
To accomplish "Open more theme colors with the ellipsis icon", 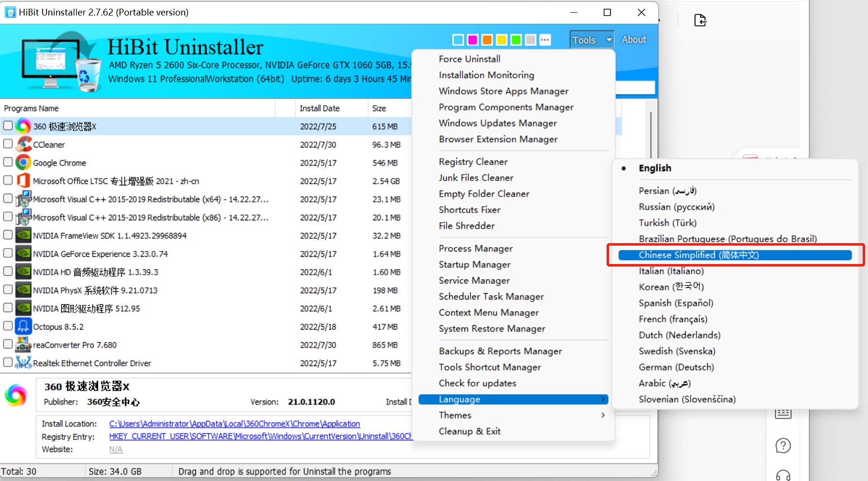I will pyautogui.click(x=545, y=40).
